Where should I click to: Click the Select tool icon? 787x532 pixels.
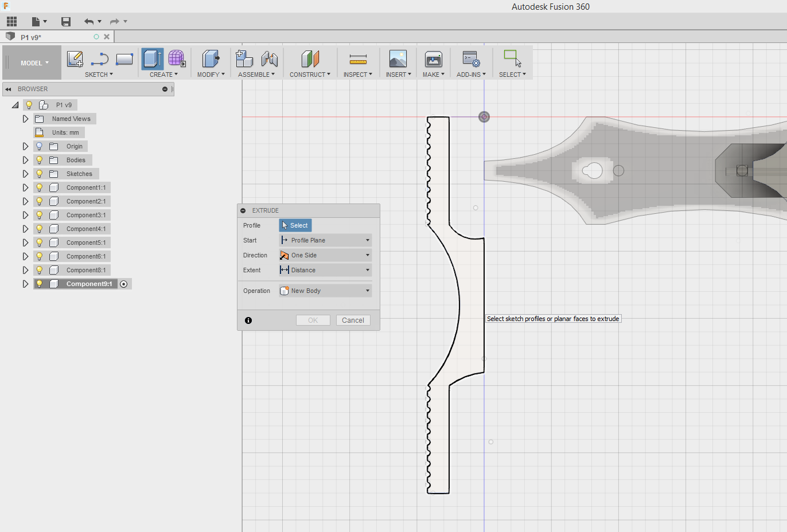[512, 58]
